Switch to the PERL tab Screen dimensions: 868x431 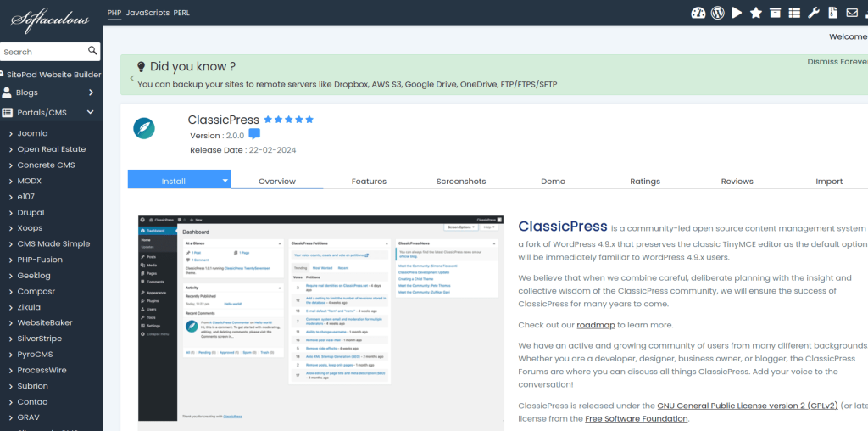pos(181,12)
